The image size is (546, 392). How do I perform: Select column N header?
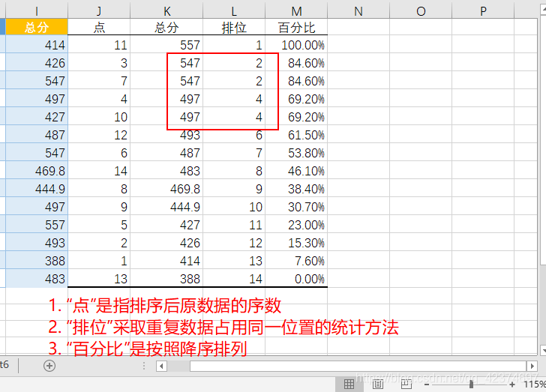click(x=358, y=11)
